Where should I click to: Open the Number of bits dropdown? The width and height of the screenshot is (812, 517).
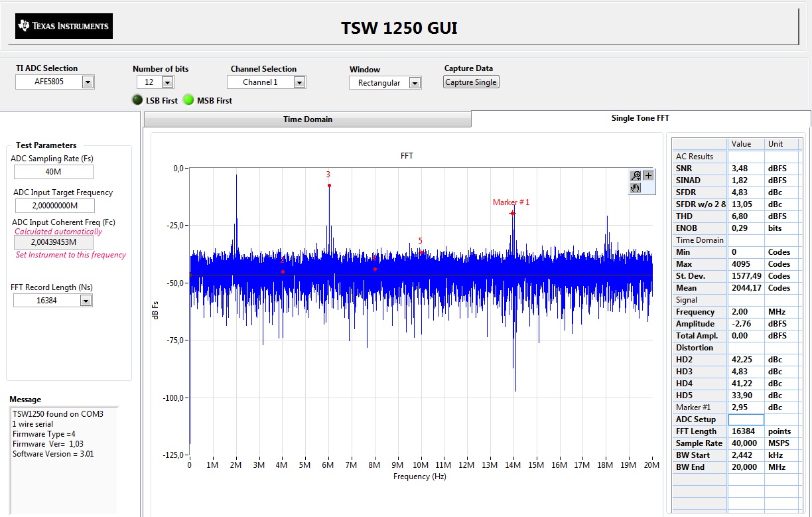pos(167,82)
